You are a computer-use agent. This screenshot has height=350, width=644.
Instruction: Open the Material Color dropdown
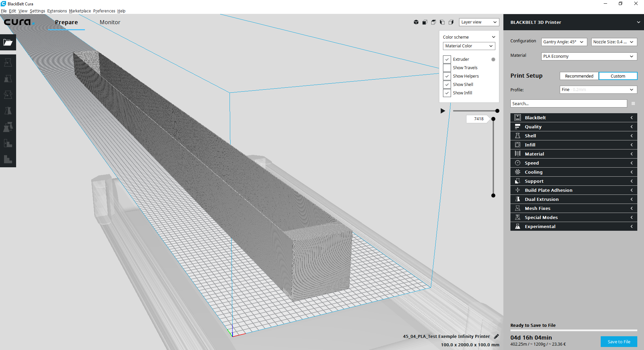[469, 46]
